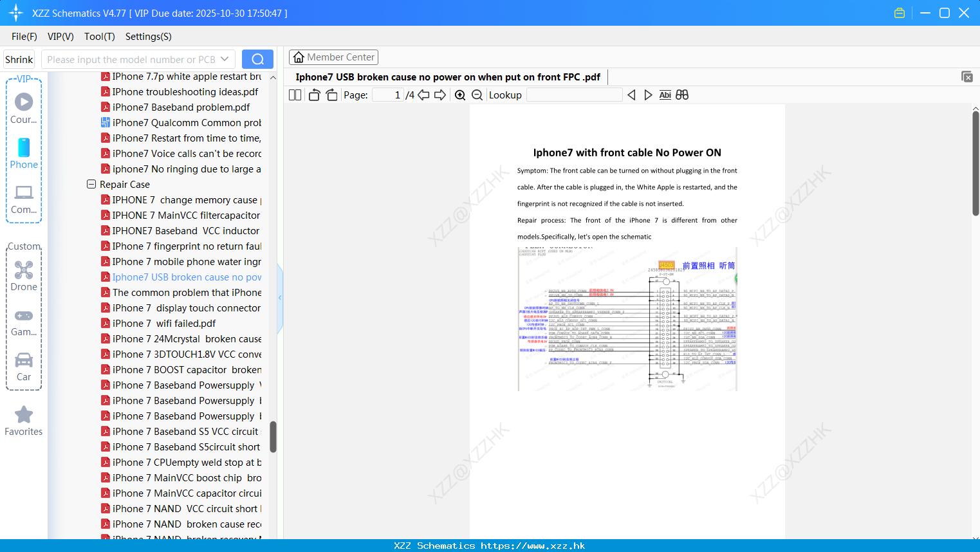Open iPhone 7 display touch connector file
980x552 pixels.
click(181, 308)
